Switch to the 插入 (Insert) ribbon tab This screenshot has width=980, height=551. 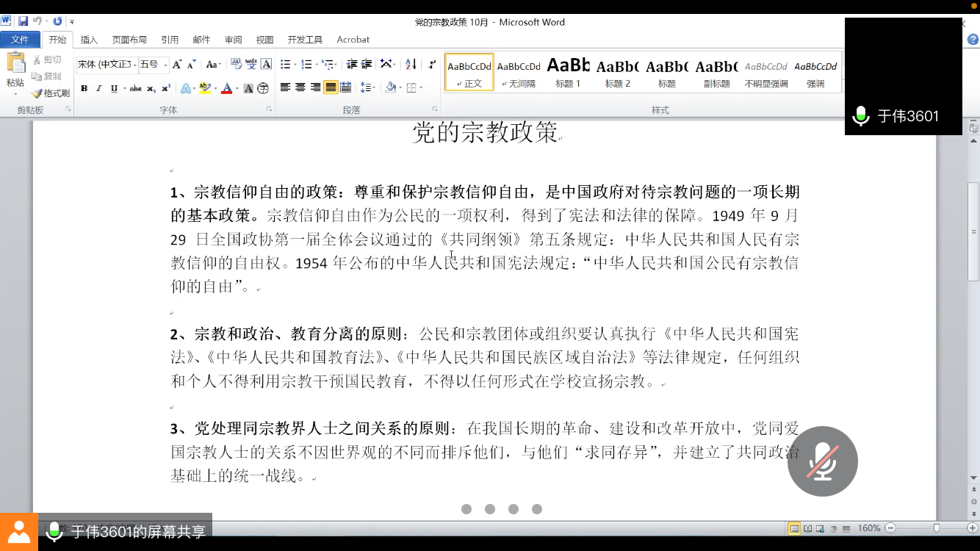click(x=89, y=40)
